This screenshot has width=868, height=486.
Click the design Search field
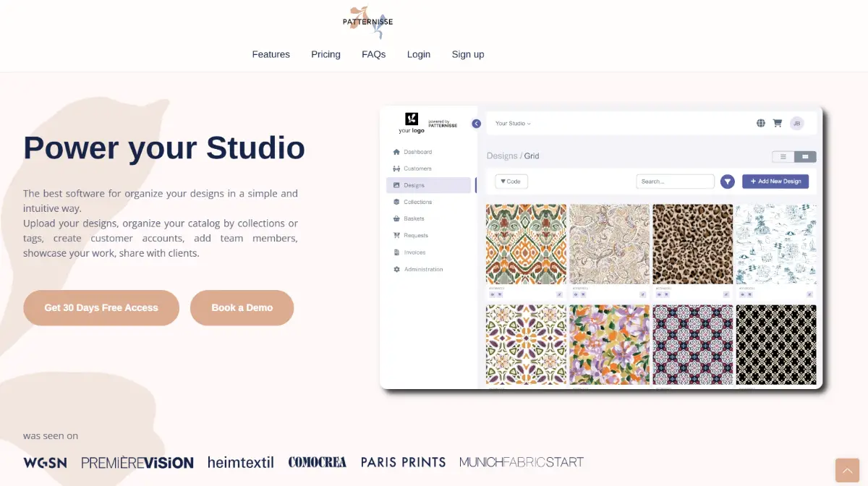[675, 182]
